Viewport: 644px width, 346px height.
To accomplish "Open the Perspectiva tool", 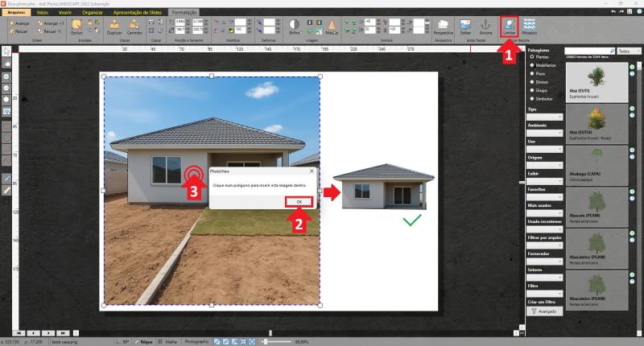I will pos(443,27).
